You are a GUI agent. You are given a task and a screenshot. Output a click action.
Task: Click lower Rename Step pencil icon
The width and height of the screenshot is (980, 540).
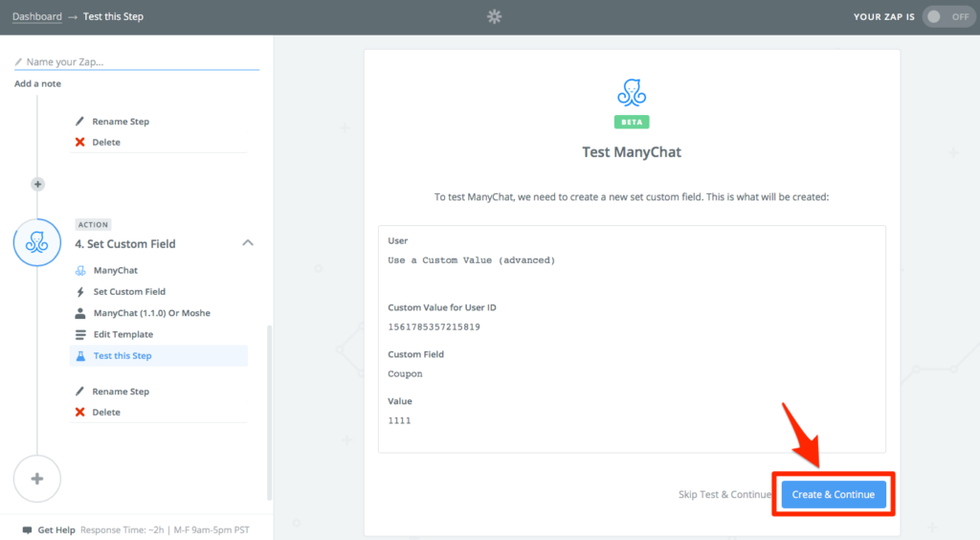[79, 392]
